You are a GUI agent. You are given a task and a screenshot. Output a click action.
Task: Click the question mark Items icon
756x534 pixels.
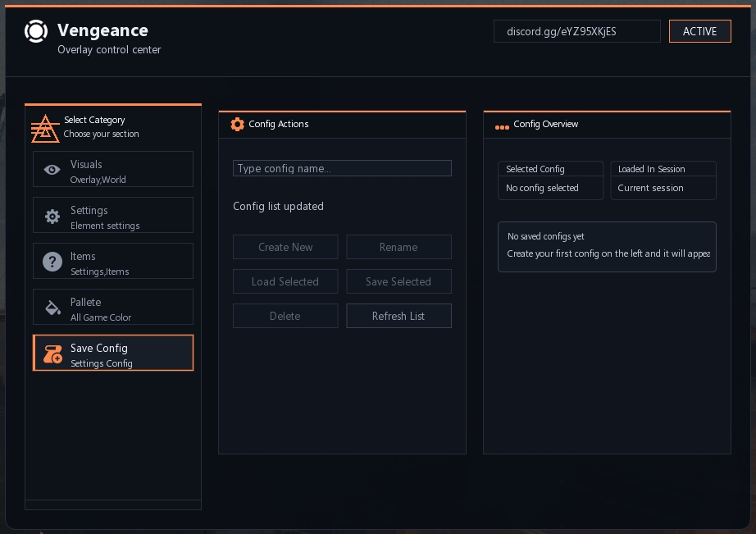click(x=52, y=262)
